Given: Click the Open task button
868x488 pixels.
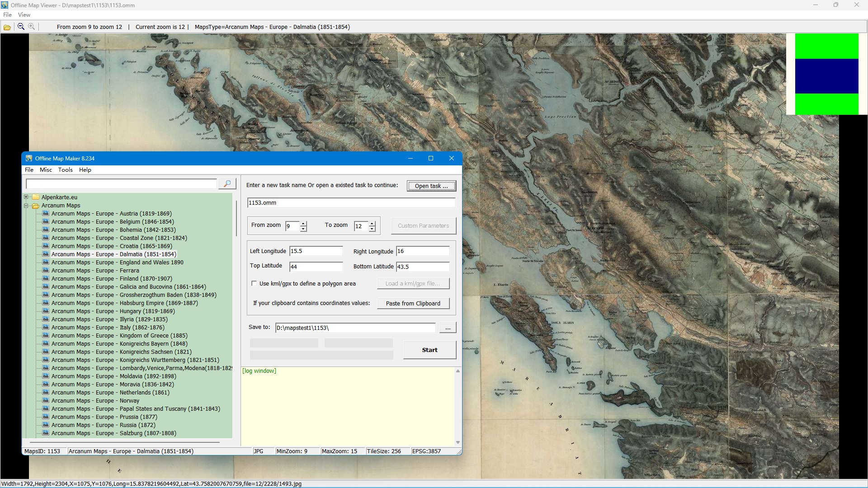Looking at the screenshot, I should coord(431,186).
